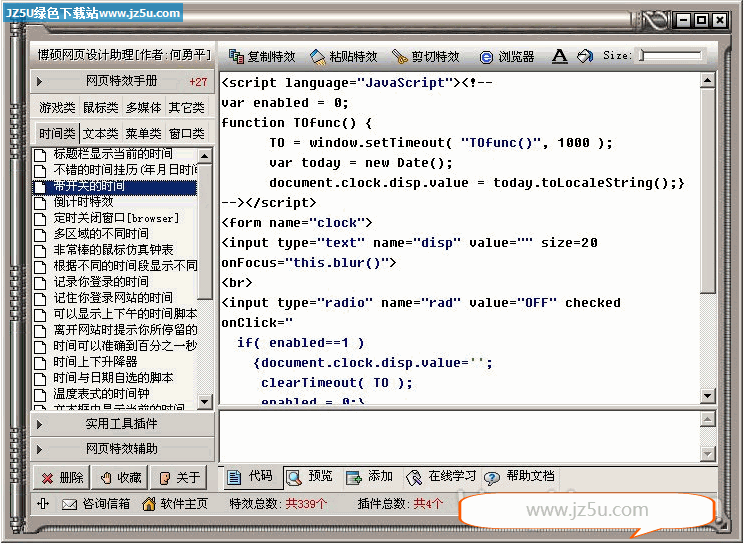Minimize the application window
This screenshot has width=744, height=544.
pyautogui.click(x=683, y=20)
